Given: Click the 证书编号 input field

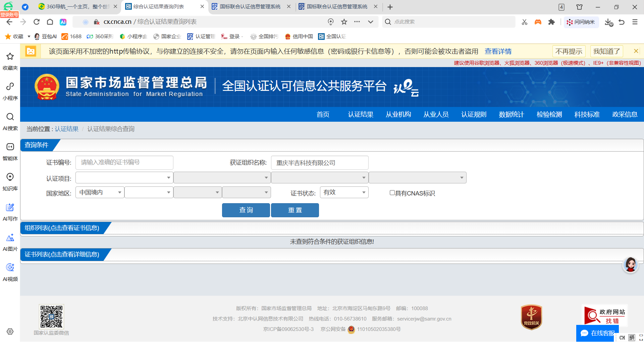Looking at the screenshot, I should pyautogui.click(x=124, y=163).
